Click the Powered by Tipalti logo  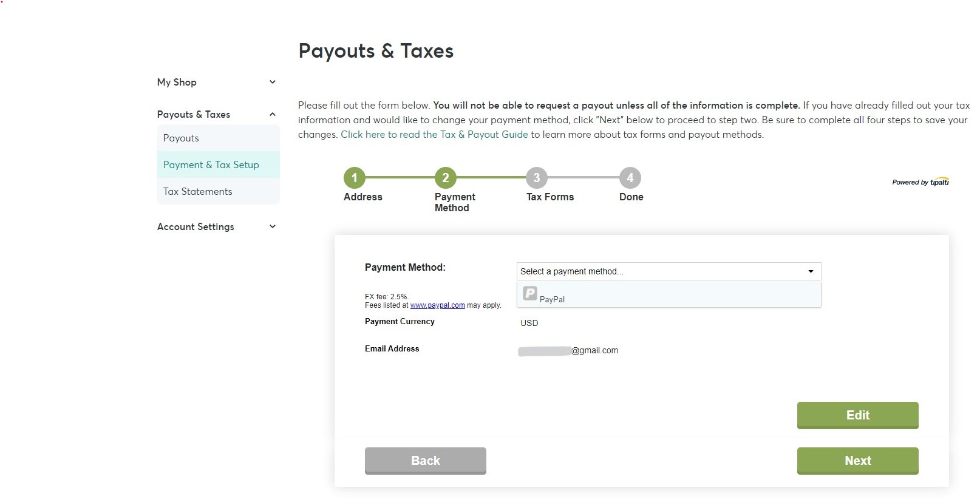pyautogui.click(x=920, y=182)
